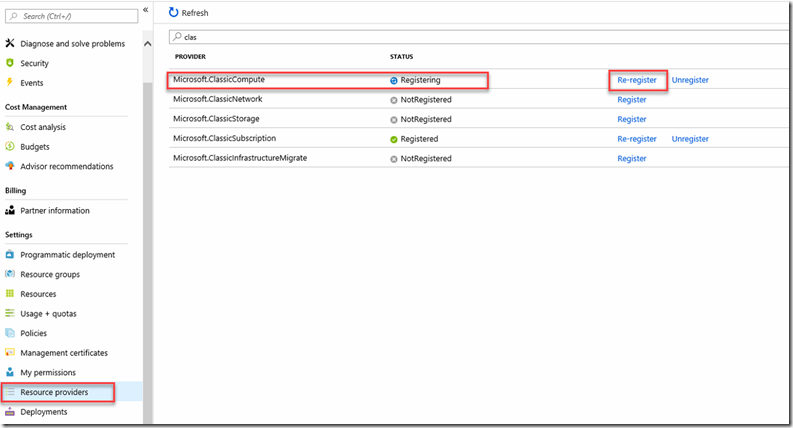Click the Registering status text
This screenshot has height=428, width=793.
[x=420, y=80]
